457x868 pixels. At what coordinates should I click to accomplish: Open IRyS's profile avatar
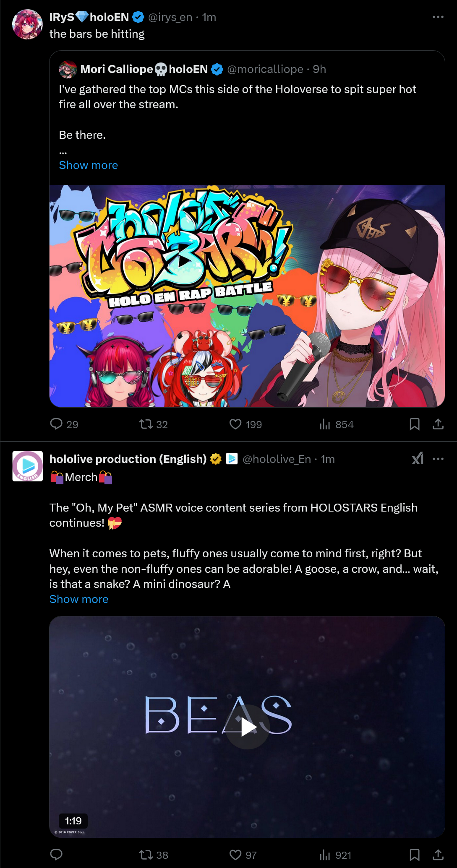pyautogui.click(x=28, y=24)
